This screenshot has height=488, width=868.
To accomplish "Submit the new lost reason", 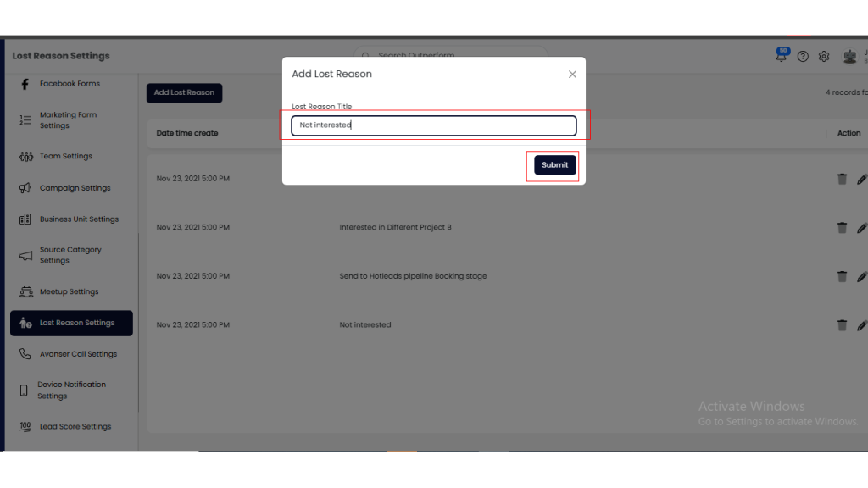I will coord(554,165).
